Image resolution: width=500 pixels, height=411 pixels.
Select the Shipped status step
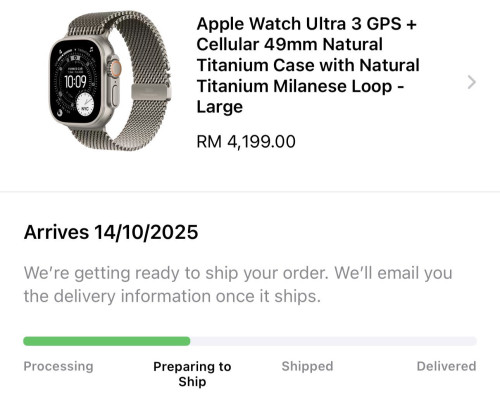pyautogui.click(x=307, y=366)
